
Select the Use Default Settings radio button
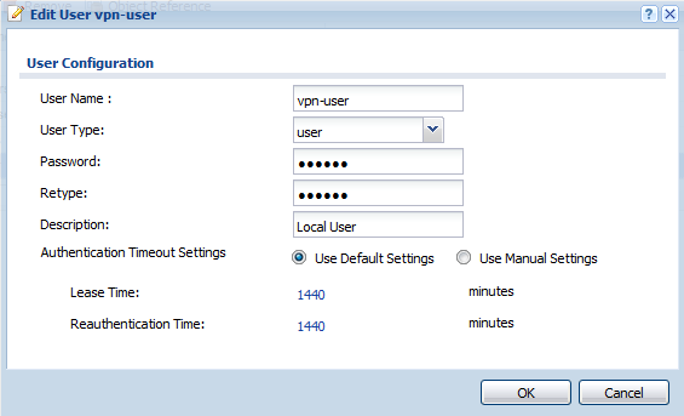299,258
